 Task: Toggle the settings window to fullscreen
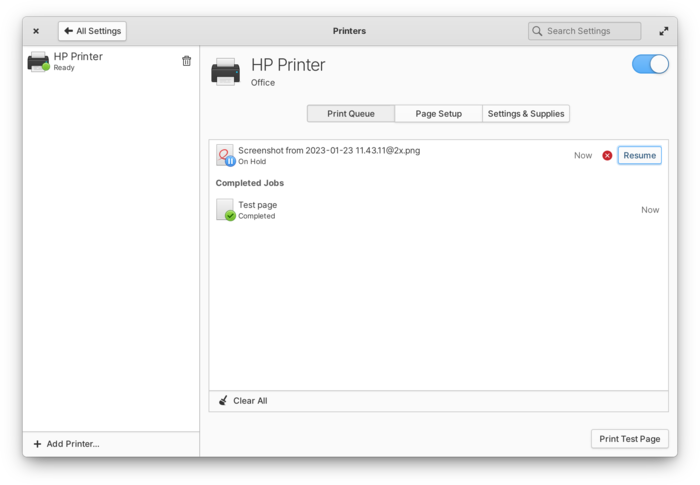tap(664, 31)
